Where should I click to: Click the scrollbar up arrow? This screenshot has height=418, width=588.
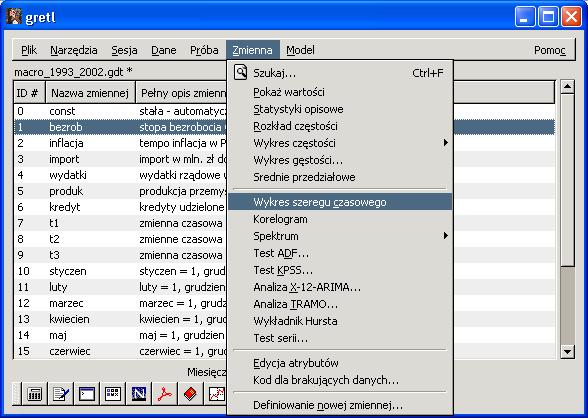(567, 87)
